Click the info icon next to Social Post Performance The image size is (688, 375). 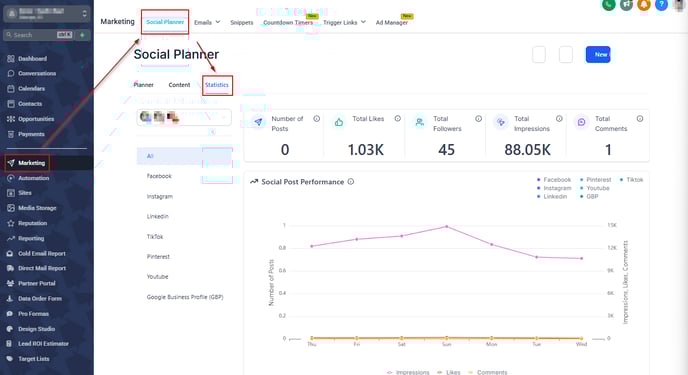[351, 182]
